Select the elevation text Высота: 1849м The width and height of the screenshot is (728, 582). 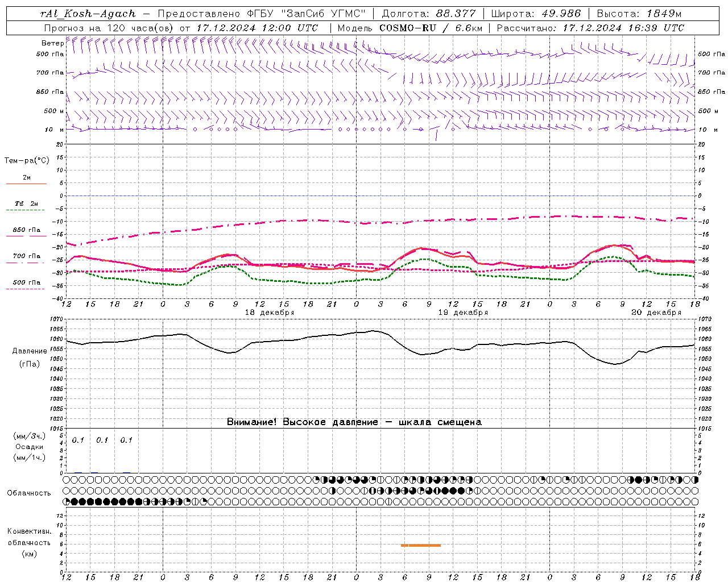click(639, 14)
